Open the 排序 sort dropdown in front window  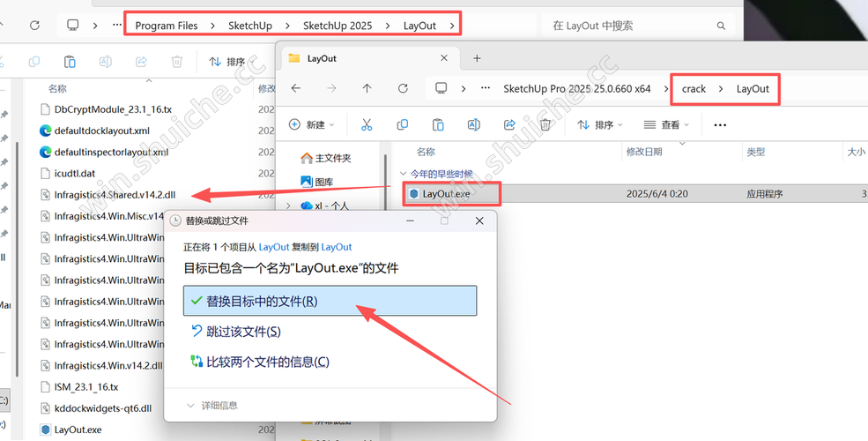599,125
